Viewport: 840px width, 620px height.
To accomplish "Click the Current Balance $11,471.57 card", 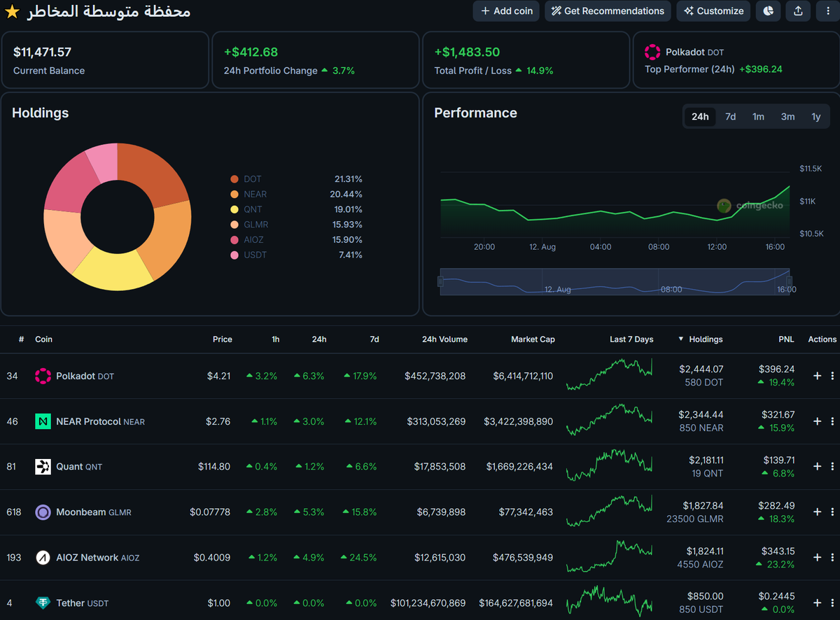I will click(x=105, y=60).
